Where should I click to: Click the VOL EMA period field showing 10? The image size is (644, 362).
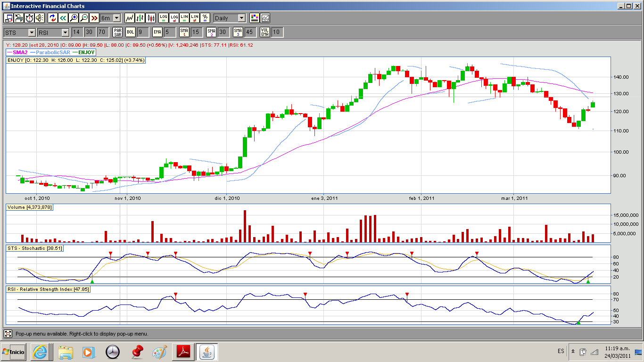277,32
